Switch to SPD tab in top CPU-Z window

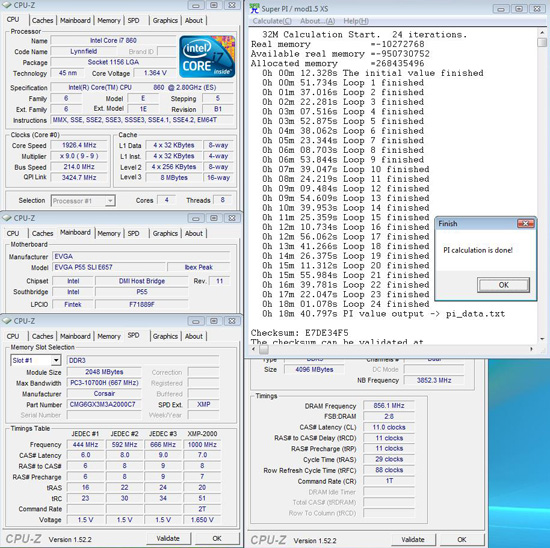click(133, 20)
